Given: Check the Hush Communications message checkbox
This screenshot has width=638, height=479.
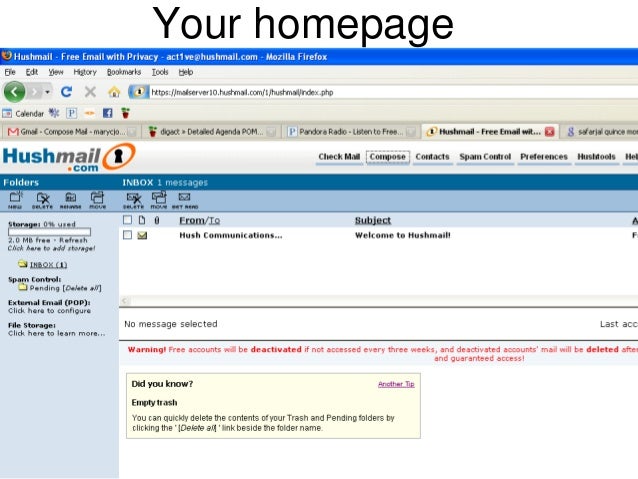Looking at the screenshot, I should tap(127, 235).
